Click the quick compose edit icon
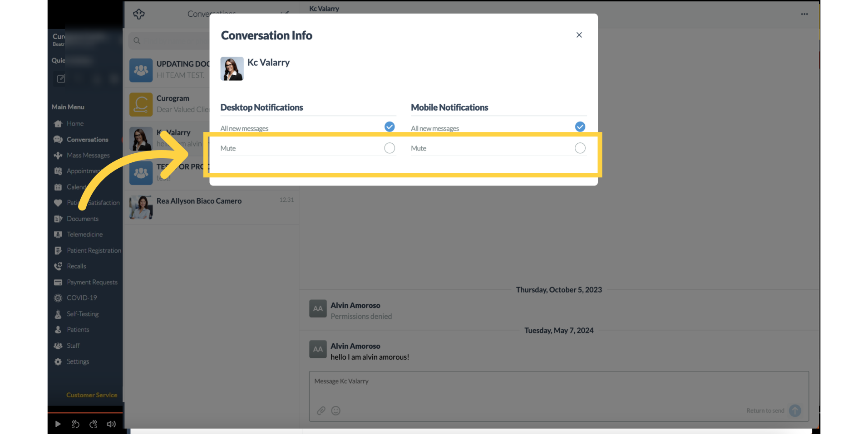 (x=60, y=79)
